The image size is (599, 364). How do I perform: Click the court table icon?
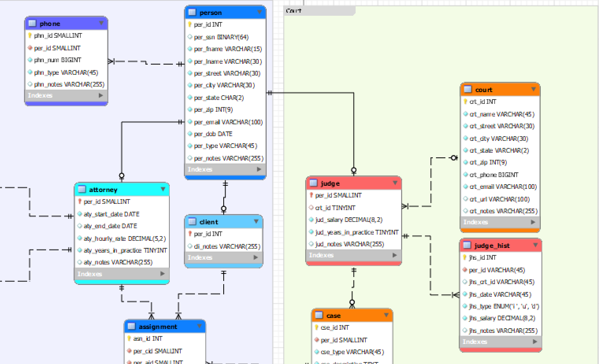coord(468,89)
